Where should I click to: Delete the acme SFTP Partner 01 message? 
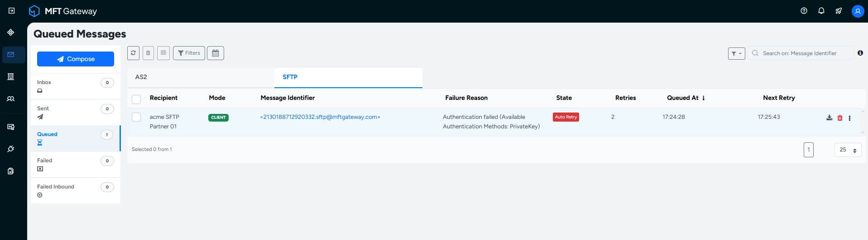pos(840,118)
